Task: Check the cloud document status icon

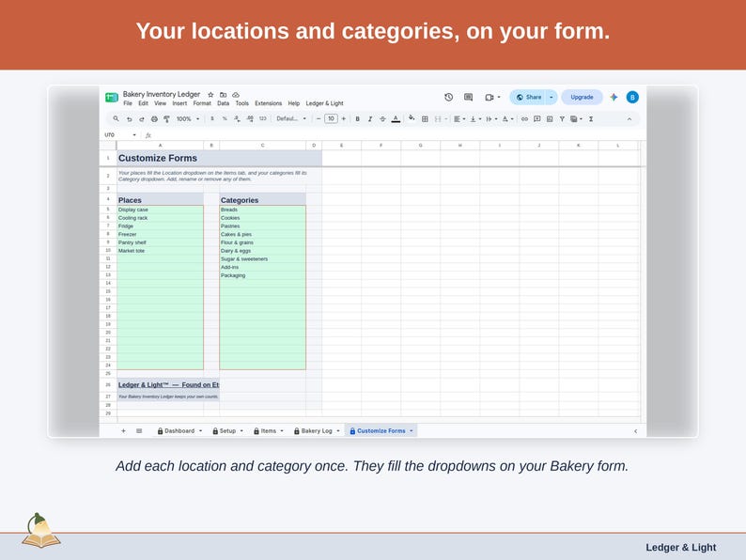Action: click(236, 95)
